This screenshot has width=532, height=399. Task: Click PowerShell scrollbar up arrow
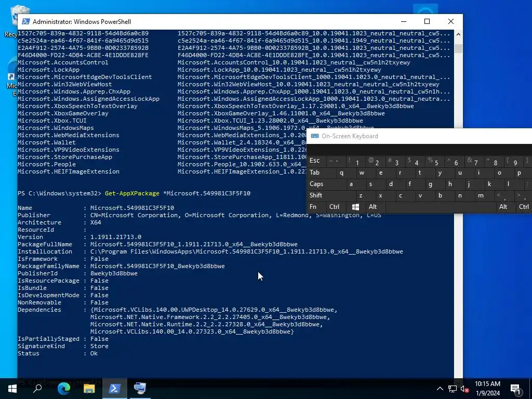pos(458,34)
